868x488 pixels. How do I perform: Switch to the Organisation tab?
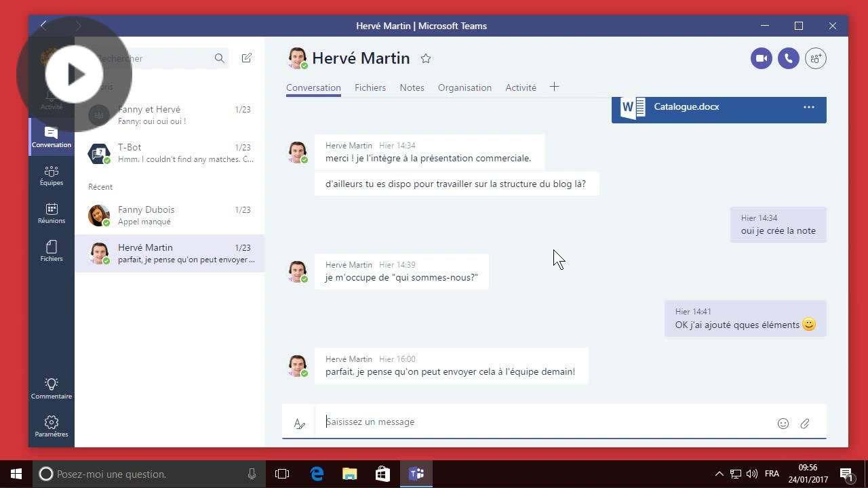click(465, 87)
